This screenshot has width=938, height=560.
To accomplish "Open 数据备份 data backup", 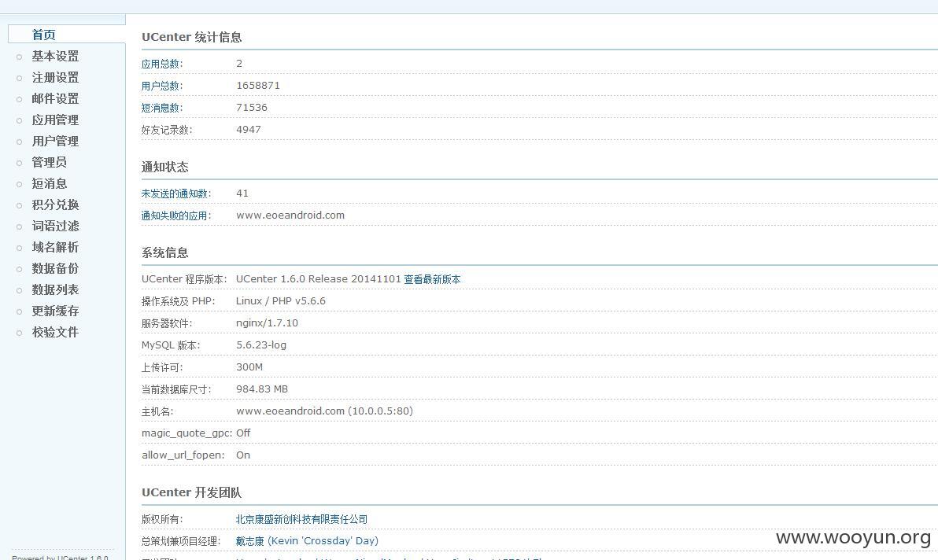I will pos(55,268).
